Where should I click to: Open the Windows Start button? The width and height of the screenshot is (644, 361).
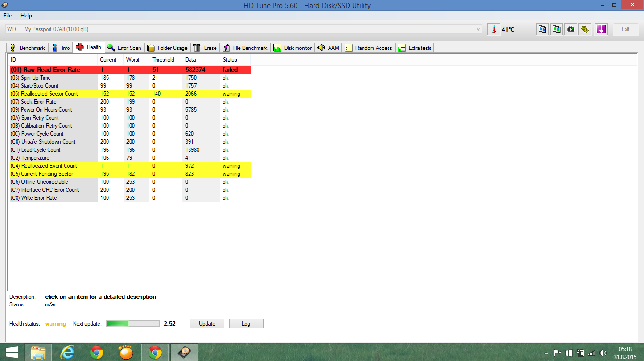tap(12, 352)
